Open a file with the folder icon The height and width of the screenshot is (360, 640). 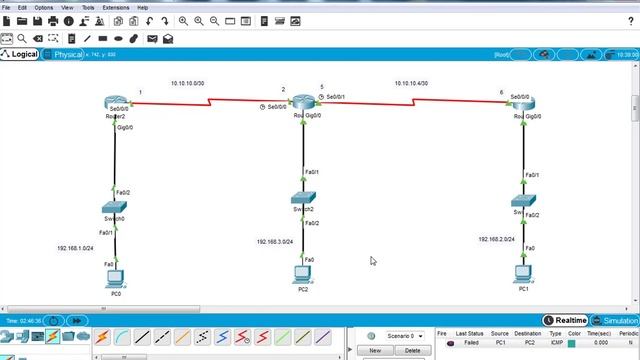(x=22, y=21)
